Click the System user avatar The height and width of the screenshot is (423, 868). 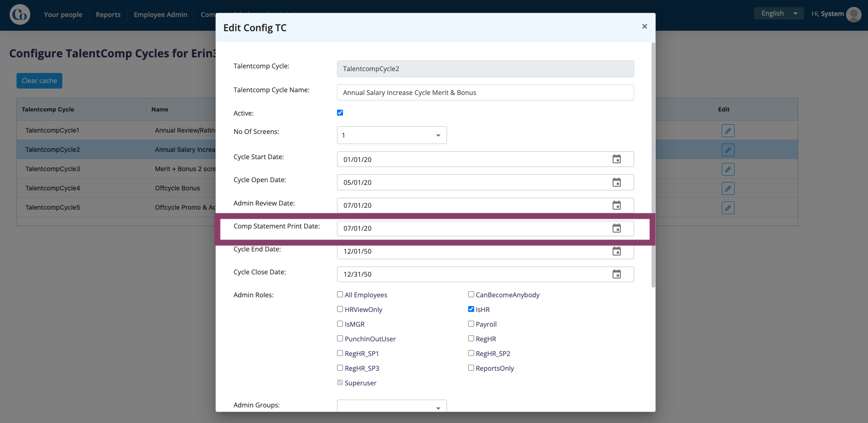(853, 14)
